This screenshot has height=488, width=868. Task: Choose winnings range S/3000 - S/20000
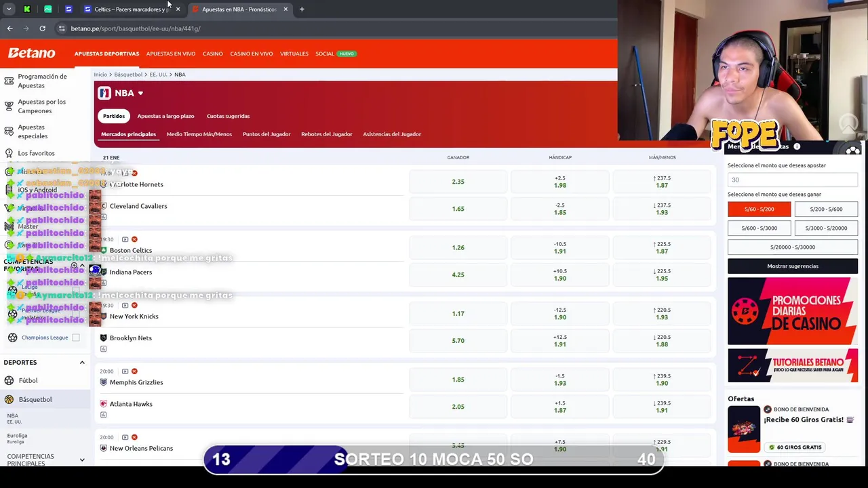coord(826,228)
